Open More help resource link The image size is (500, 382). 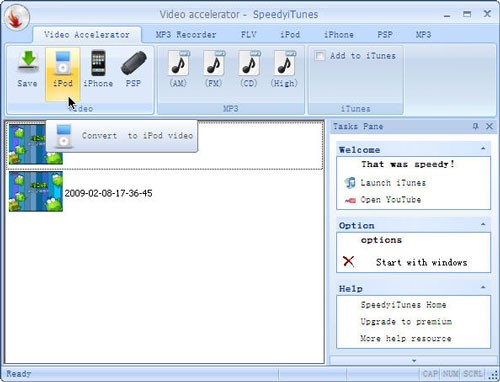(x=406, y=338)
